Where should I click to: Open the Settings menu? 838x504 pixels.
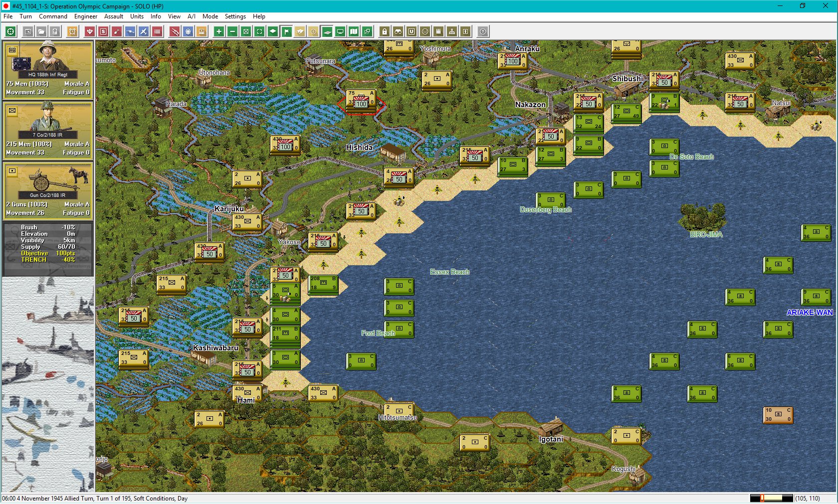click(235, 16)
